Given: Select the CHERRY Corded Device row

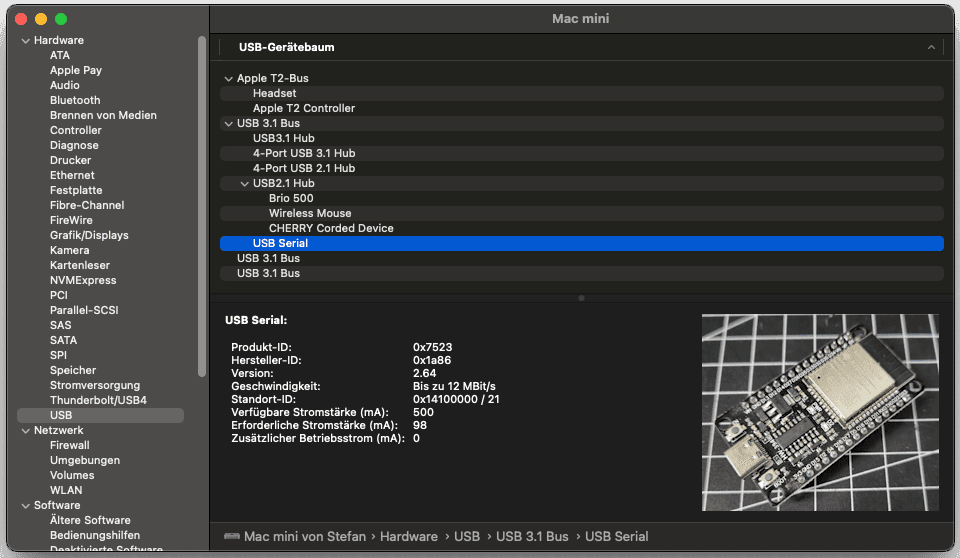Looking at the screenshot, I should pos(582,228).
